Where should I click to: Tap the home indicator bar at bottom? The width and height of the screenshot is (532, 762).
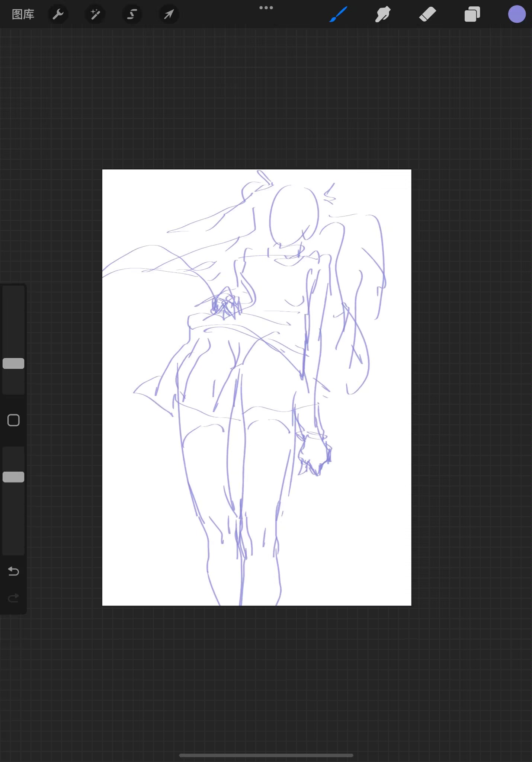click(x=266, y=755)
